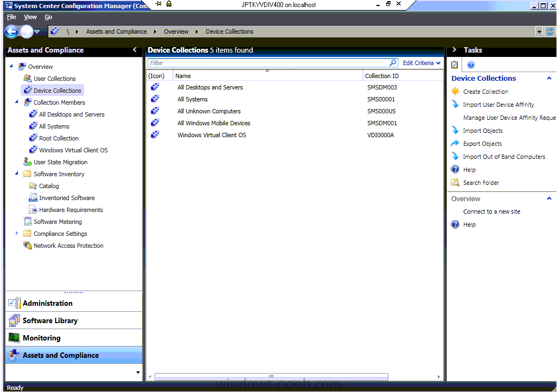Viewport: 557px width, 392px height.
Task: Switch to the Software Library workspace
Action: coord(74,320)
